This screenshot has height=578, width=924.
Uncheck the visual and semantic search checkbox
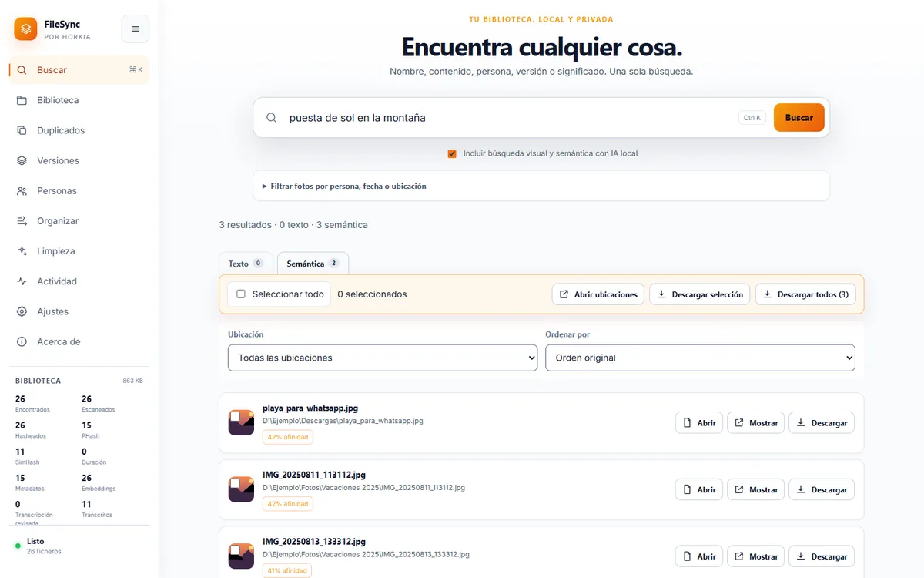click(452, 153)
